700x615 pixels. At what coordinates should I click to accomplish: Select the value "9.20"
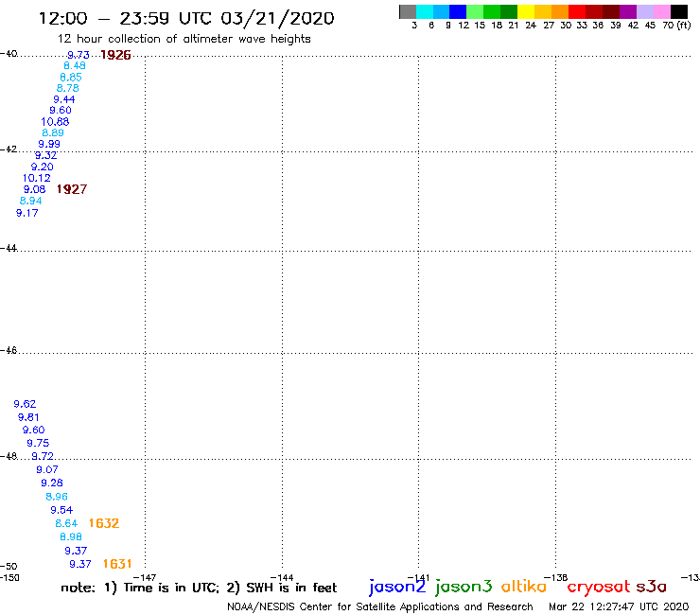point(42,167)
